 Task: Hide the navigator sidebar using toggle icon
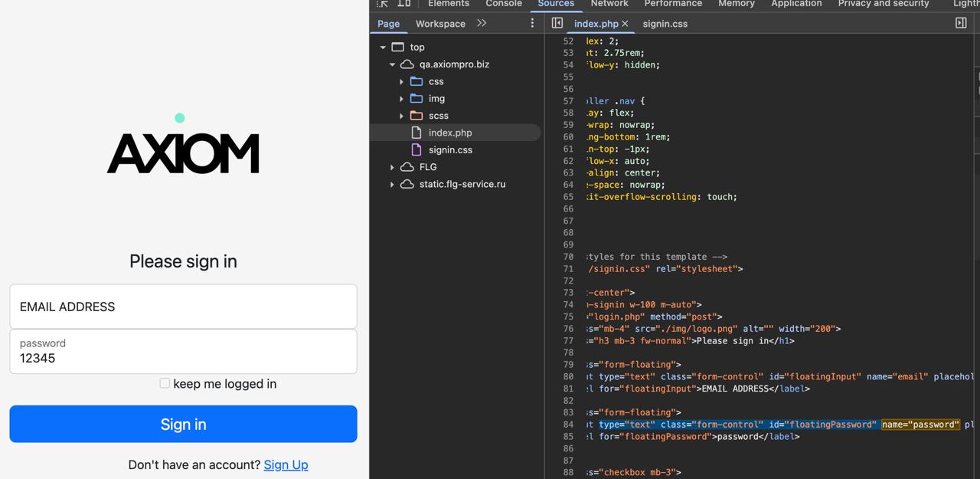[557, 24]
